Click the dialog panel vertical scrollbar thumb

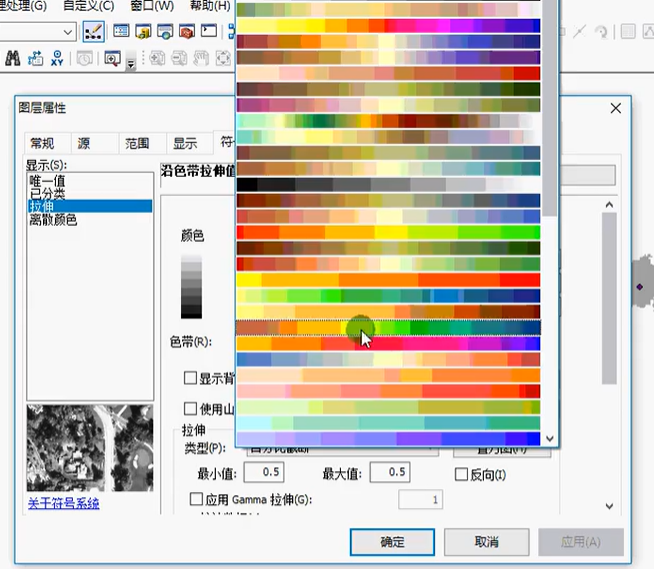tap(609, 298)
